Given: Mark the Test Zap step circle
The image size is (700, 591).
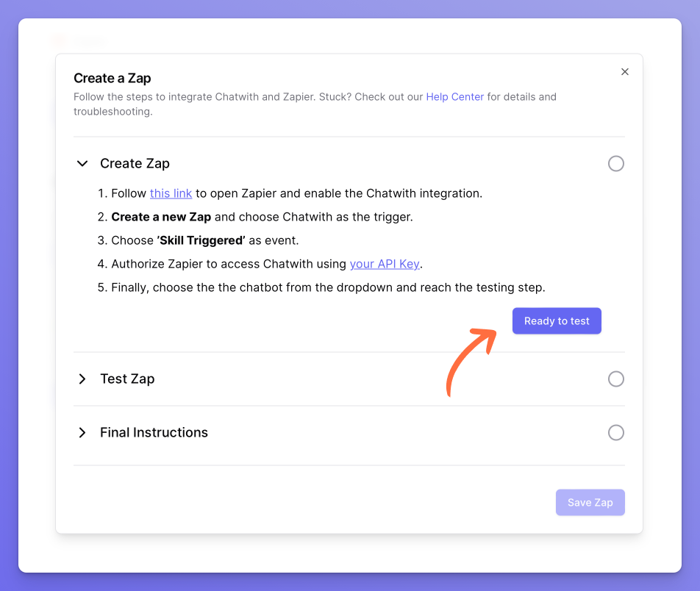Looking at the screenshot, I should pyautogui.click(x=616, y=379).
